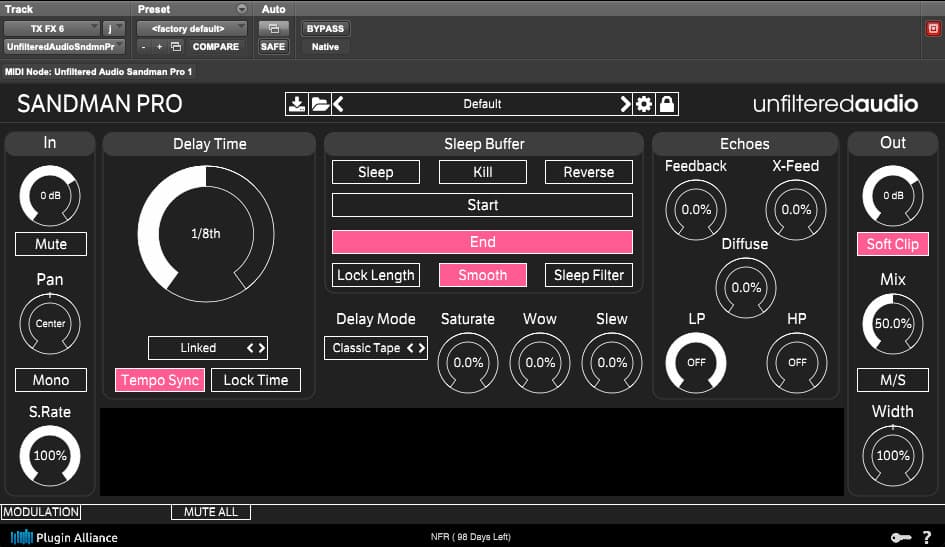Click the HP filter knob
Screen dimensions: 945x547
coord(797,363)
